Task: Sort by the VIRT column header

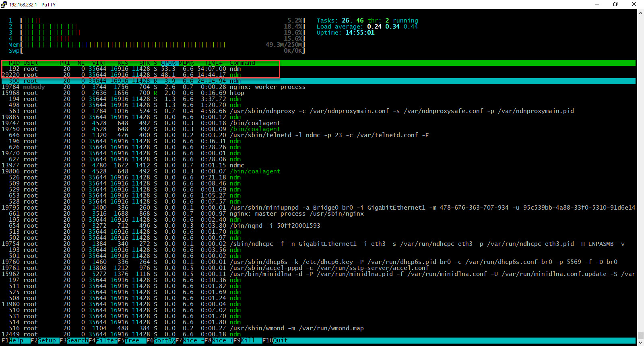Action: pos(99,63)
